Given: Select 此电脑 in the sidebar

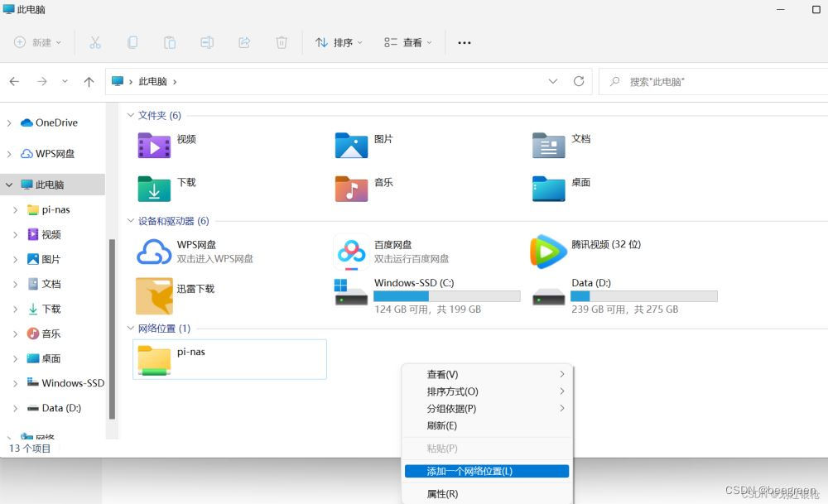Looking at the screenshot, I should pyautogui.click(x=50, y=185).
